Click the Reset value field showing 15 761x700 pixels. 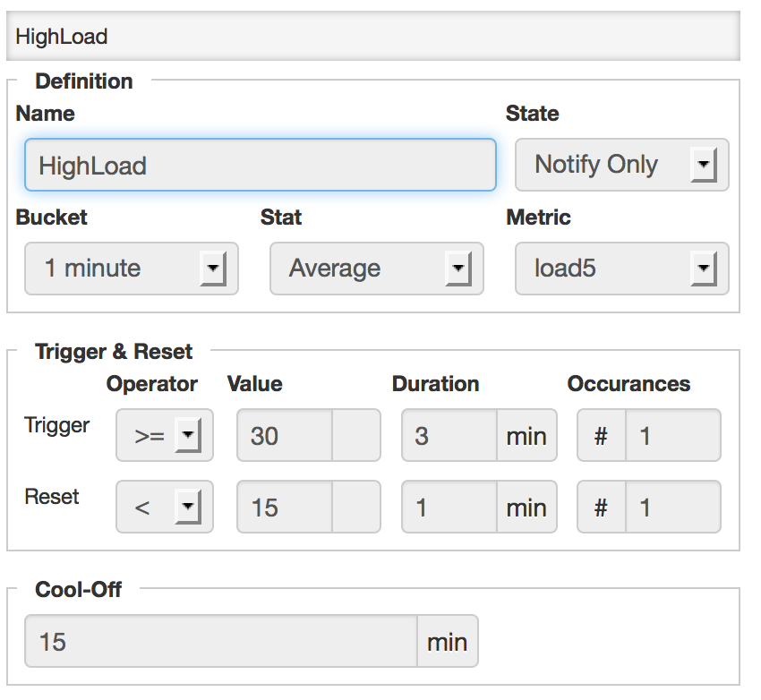click(x=285, y=508)
